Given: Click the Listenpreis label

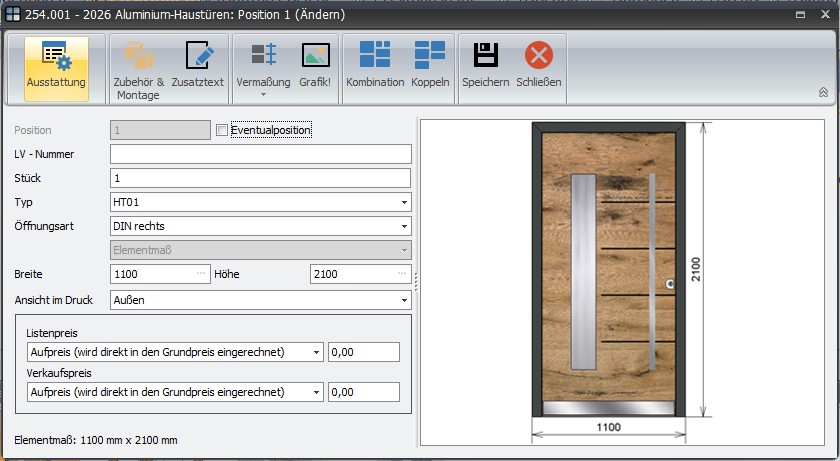Looking at the screenshot, I should (x=52, y=333).
